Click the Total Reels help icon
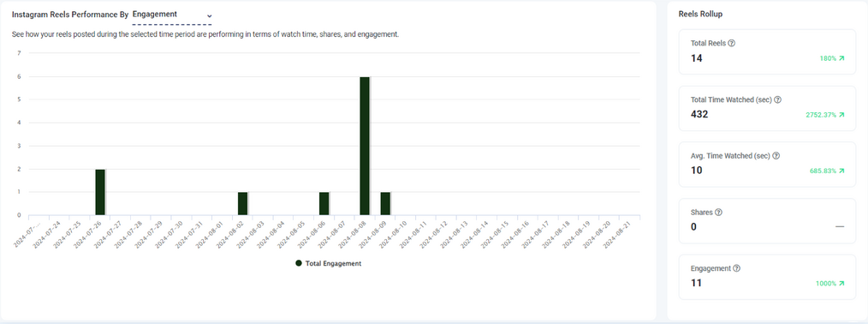Viewport: 868px width, 324px height. point(731,43)
